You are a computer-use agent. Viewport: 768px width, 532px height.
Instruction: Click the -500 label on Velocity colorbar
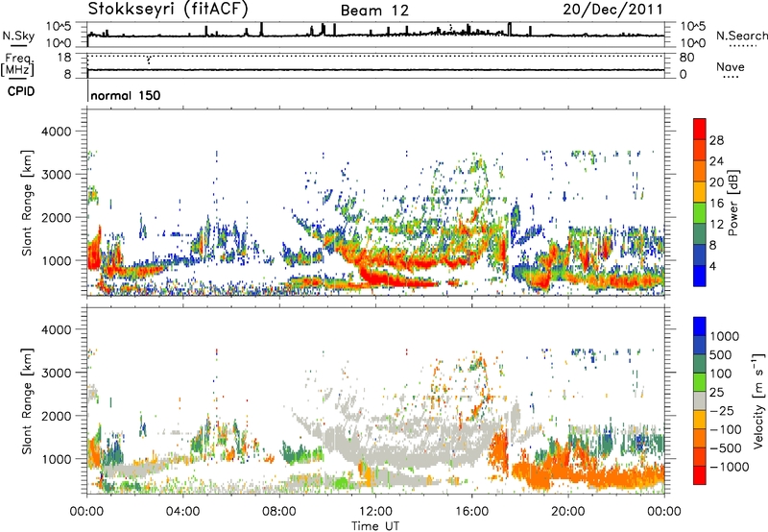coord(725,447)
